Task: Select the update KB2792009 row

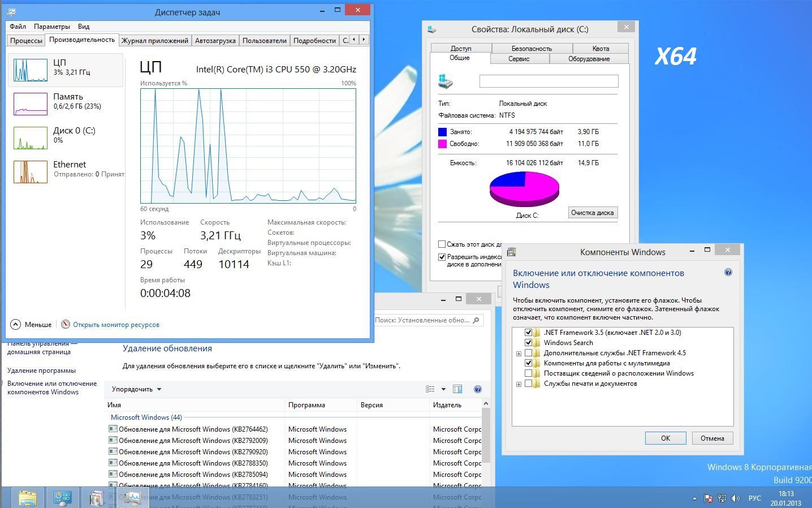Action: (x=294, y=441)
